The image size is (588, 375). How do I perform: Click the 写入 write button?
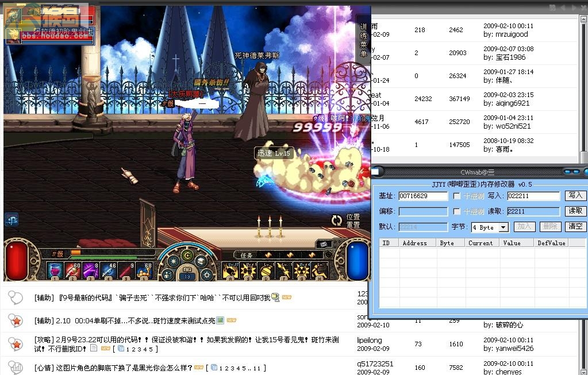click(x=575, y=196)
